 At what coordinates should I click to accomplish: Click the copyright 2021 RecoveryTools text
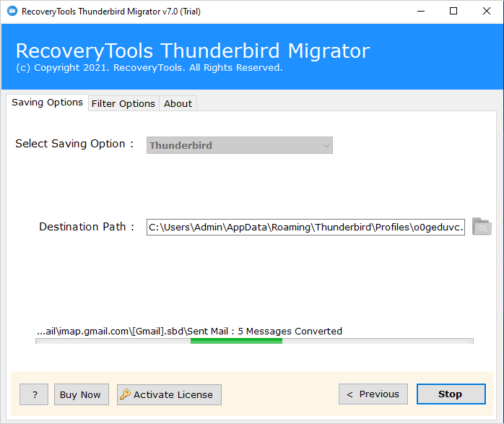pyautogui.click(x=149, y=68)
